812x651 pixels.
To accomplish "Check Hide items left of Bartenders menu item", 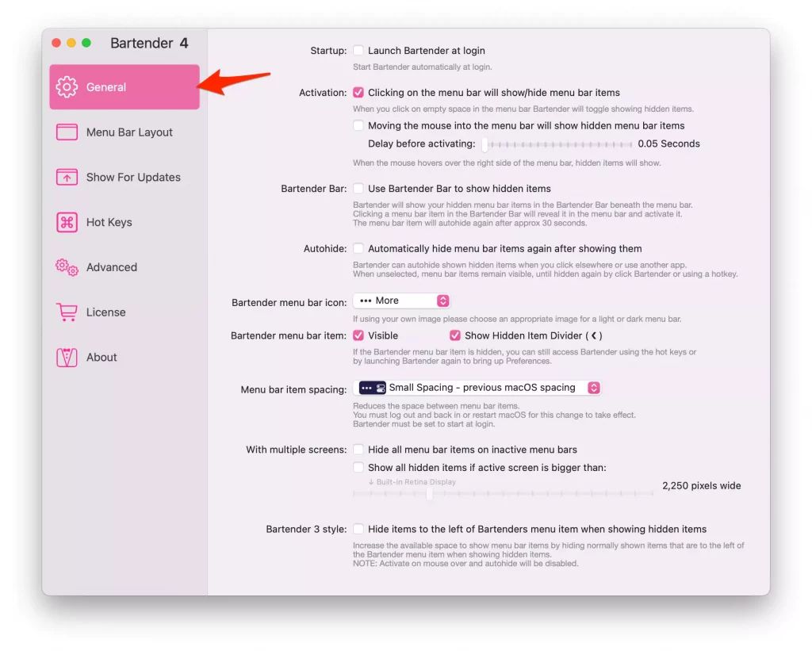I will 358,529.
